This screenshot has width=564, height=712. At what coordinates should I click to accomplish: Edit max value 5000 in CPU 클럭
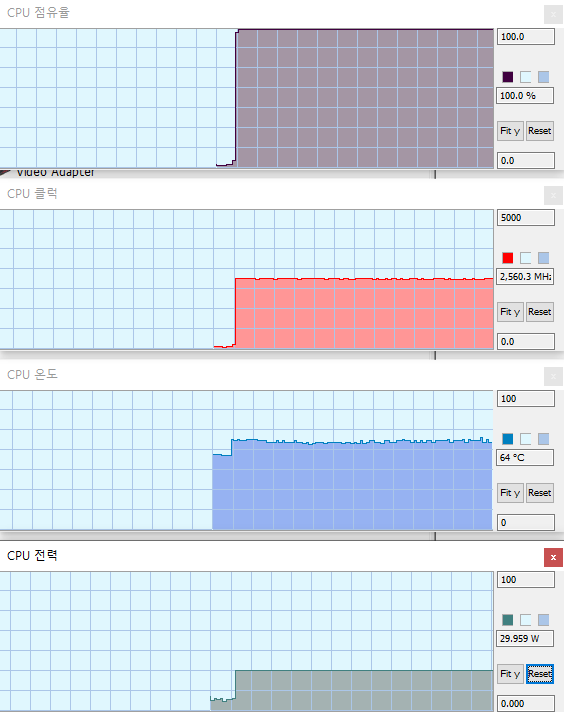click(x=525, y=218)
